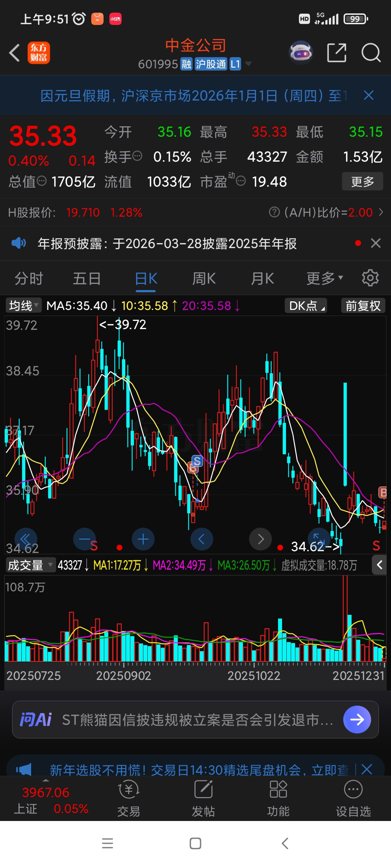
Task: Tap the MA5:35.40 value
Action: tap(77, 306)
